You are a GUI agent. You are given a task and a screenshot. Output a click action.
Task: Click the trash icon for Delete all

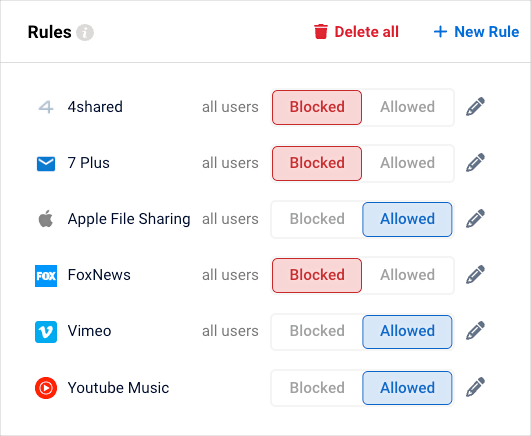click(321, 32)
